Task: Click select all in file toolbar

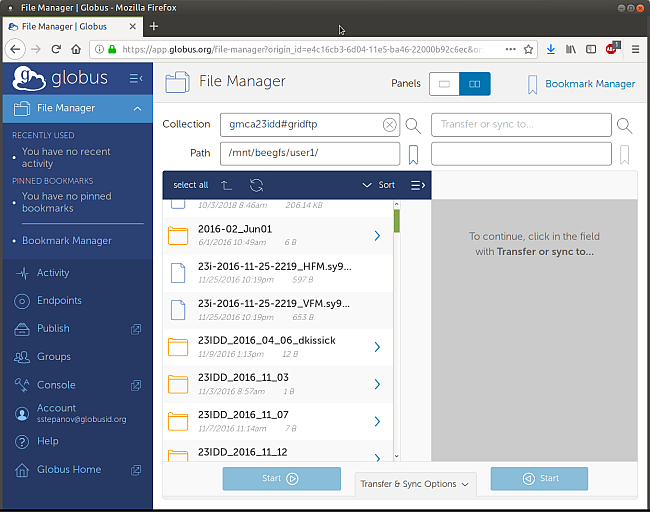Action: pos(191,185)
